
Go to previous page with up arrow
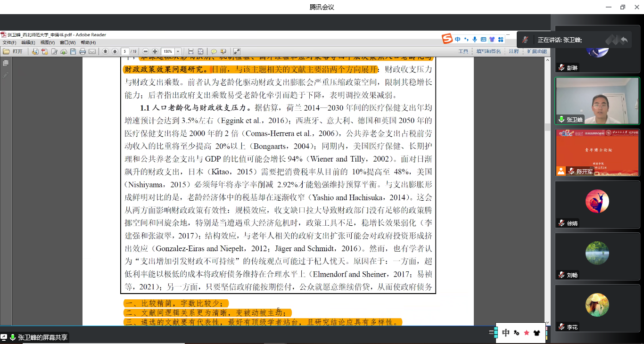(x=105, y=51)
